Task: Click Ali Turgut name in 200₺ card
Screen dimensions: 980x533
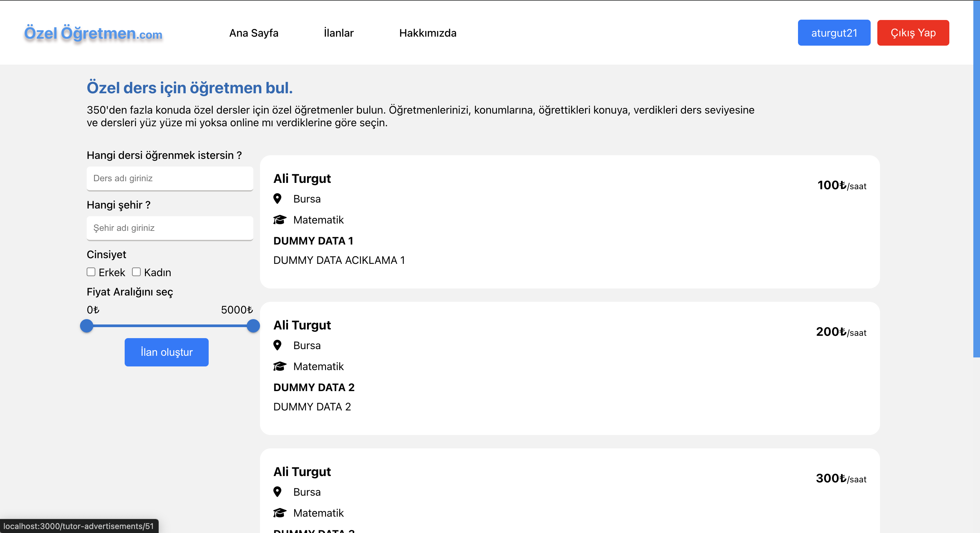Action: pos(302,325)
